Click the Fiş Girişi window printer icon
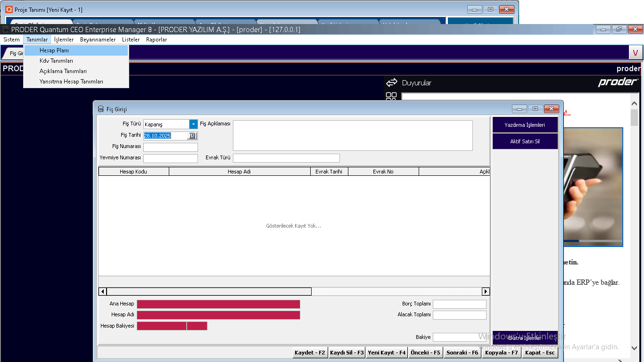The width and height of the screenshot is (644, 362). point(100,109)
